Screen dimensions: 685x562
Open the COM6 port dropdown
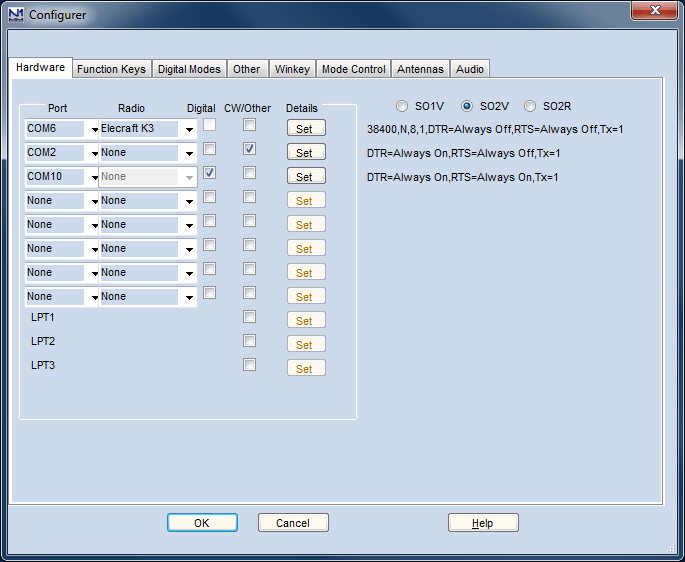[x=94, y=129]
